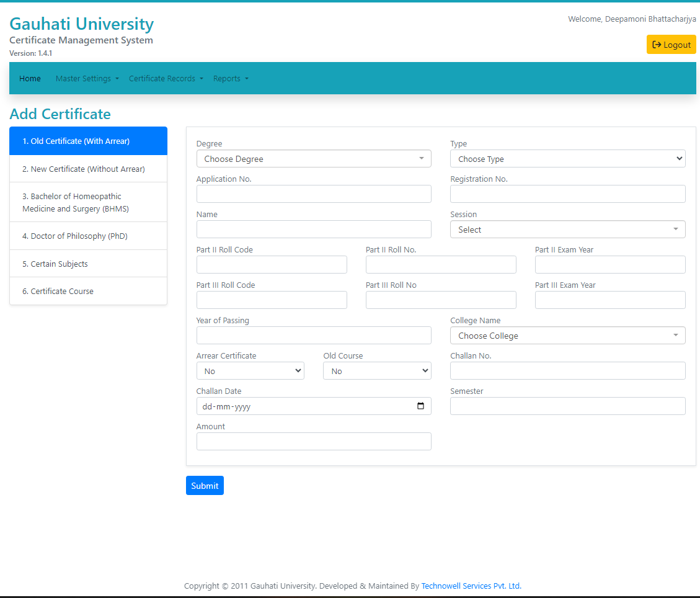
Task: Select New Certificate (Without Arrear) tab
Action: click(89, 169)
